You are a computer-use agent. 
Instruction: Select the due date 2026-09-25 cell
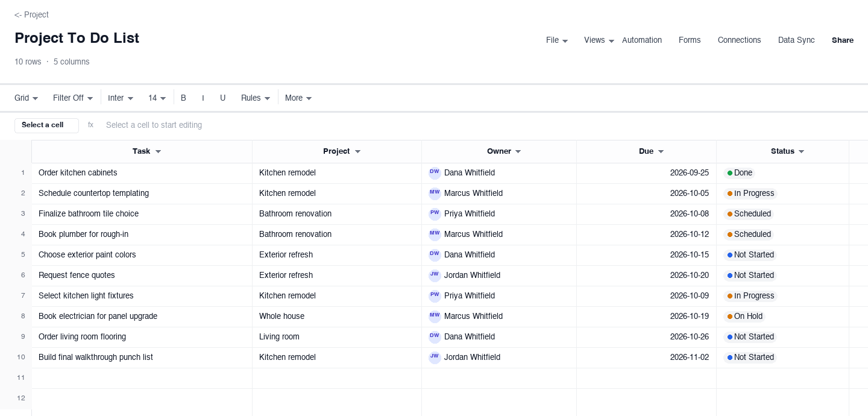646,173
